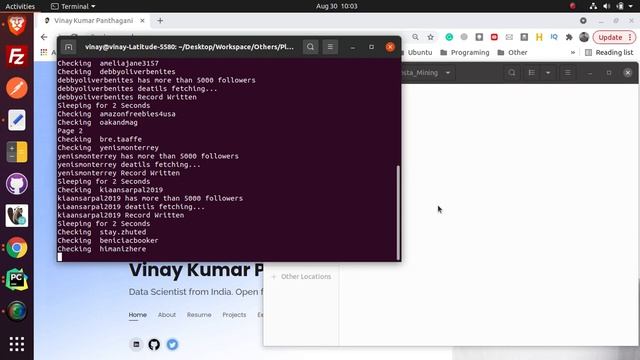640x360 pixels.
Task: Click the new terminal tab icon
Action: (69, 47)
